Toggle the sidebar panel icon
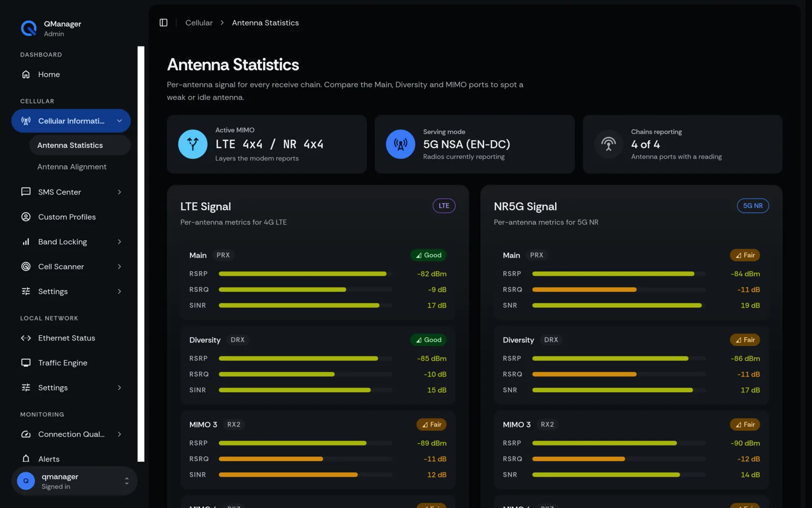The height and width of the screenshot is (508, 812). click(x=163, y=23)
